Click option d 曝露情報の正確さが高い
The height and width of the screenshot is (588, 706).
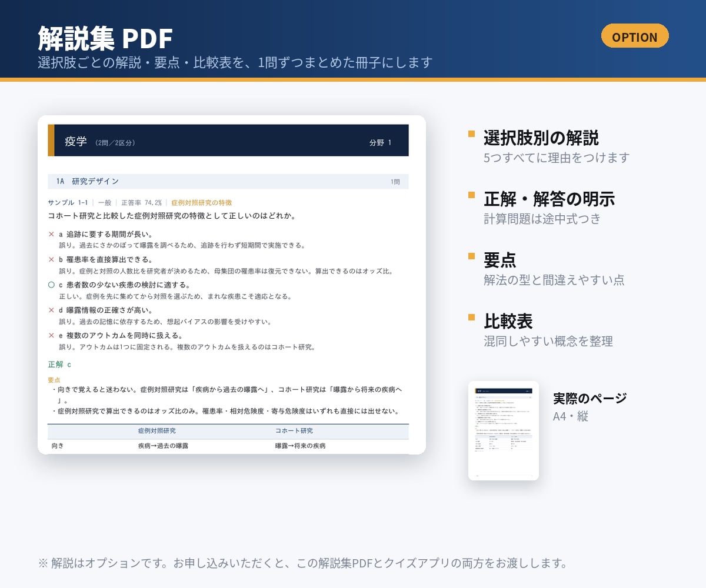pyautogui.click(x=106, y=310)
